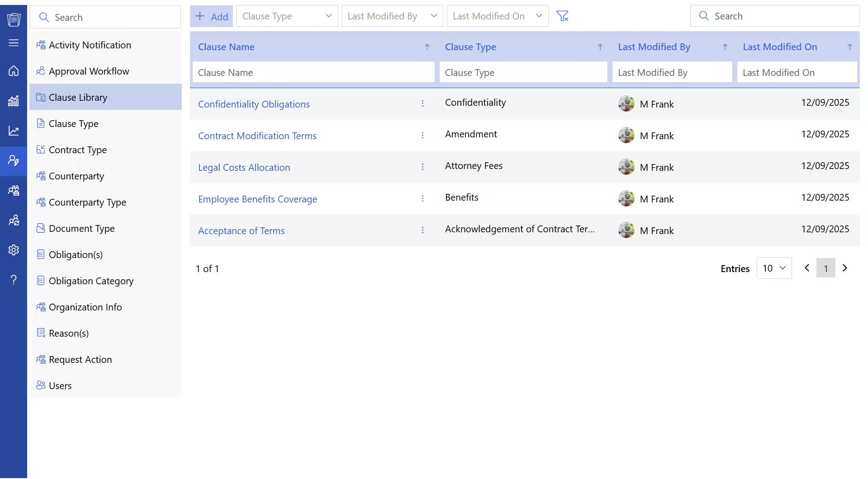Click inside the Clause Name filter field
The image size is (868, 479).
(x=313, y=72)
